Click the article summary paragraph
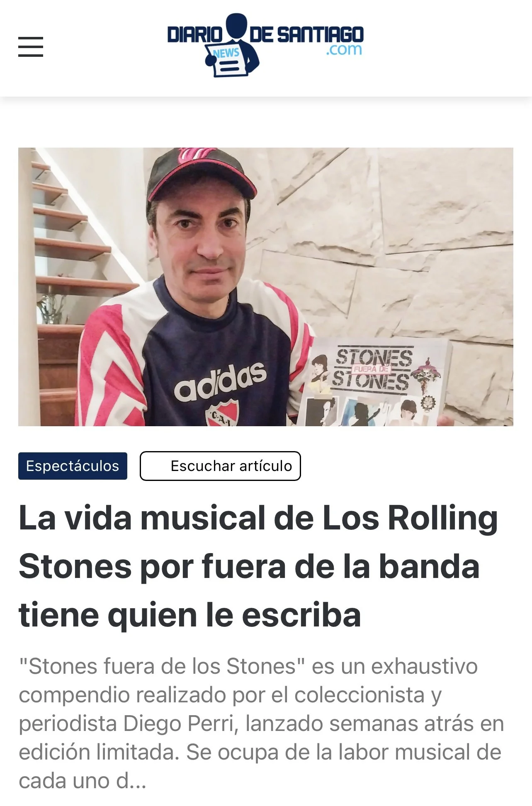This screenshot has width=532, height=806. click(x=261, y=723)
